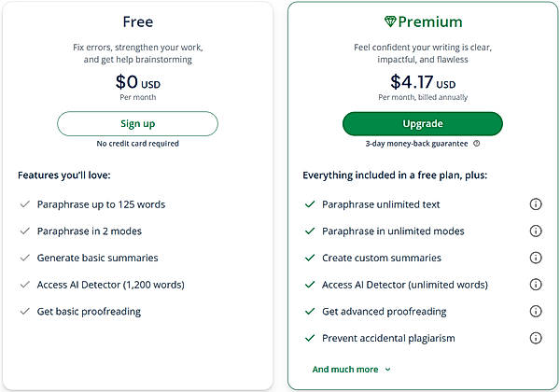The height and width of the screenshot is (392, 560).
Task: Click money-back guarantee help icon
Action: pos(476,144)
